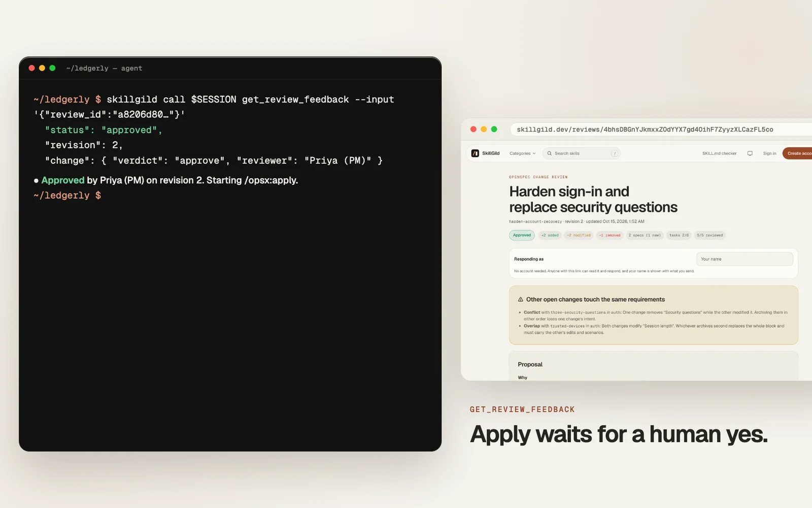This screenshot has width=812, height=508.
Task: Click the green maximize dot of the terminal window
Action: point(52,68)
